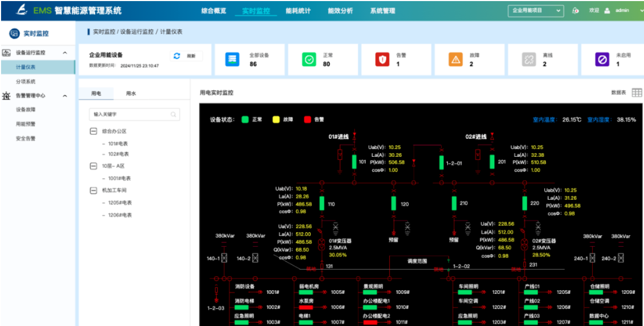
Task: Collapse the 综合办公区 tree node
Action: (94, 131)
